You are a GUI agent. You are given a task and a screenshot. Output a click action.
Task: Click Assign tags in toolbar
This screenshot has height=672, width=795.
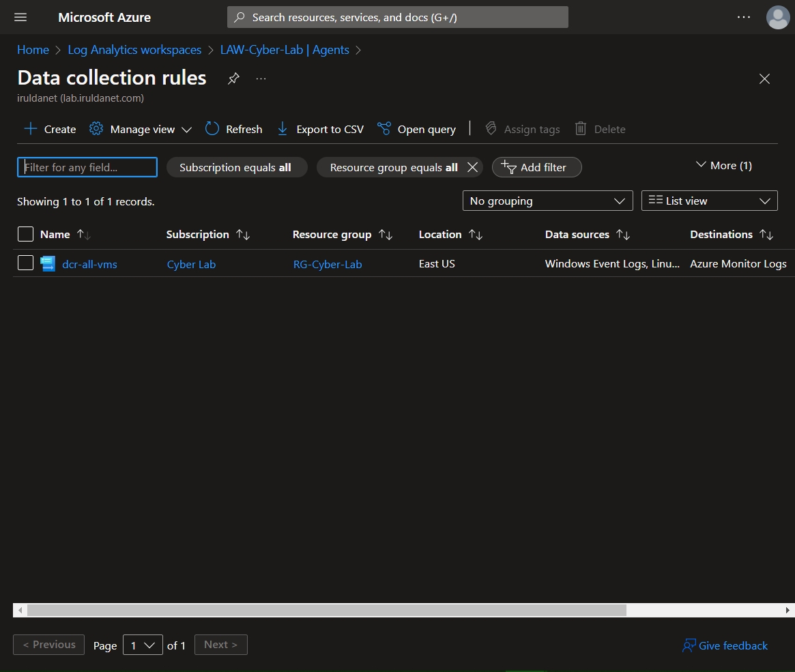(522, 129)
